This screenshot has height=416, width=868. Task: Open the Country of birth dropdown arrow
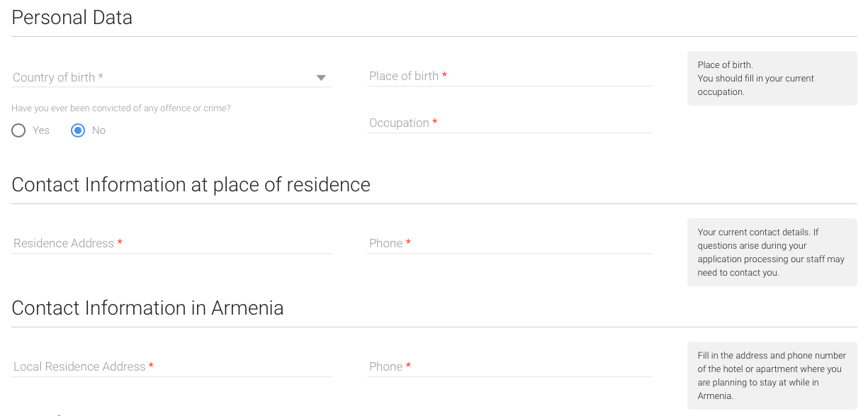(x=321, y=78)
